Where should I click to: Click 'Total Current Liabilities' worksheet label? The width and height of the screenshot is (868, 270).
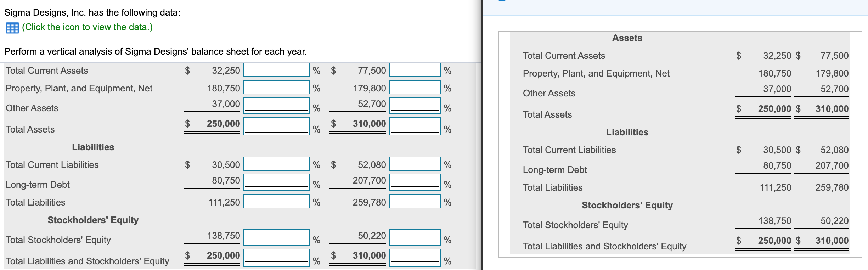pyautogui.click(x=52, y=165)
